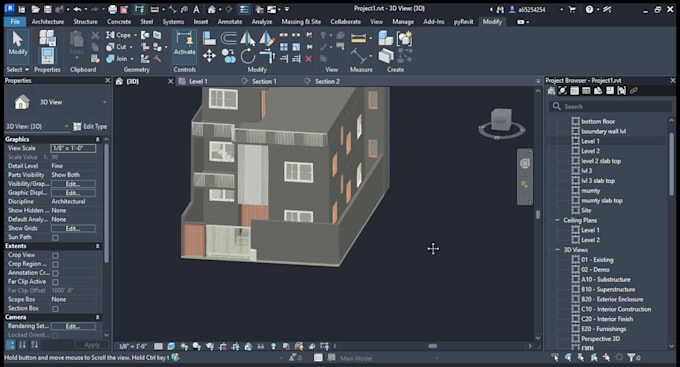Toggle the Crop Region Visible checkbox
Image resolution: width=680 pixels, height=367 pixels.
tap(55, 264)
